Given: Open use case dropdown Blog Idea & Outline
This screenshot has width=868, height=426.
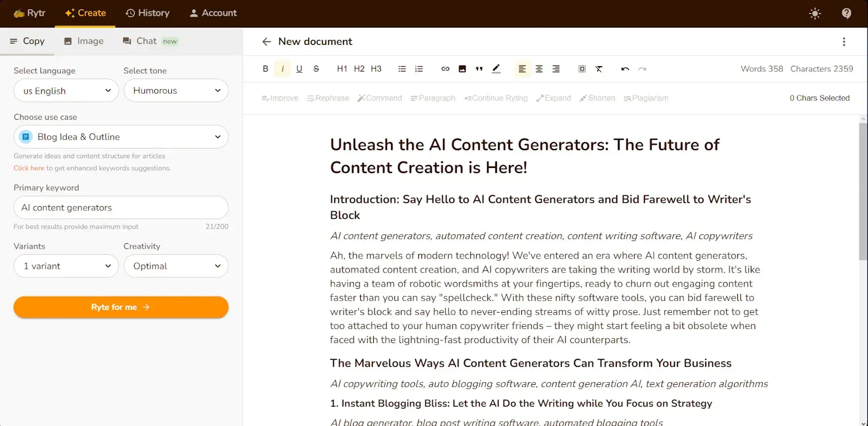Looking at the screenshot, I should point(121,137).
